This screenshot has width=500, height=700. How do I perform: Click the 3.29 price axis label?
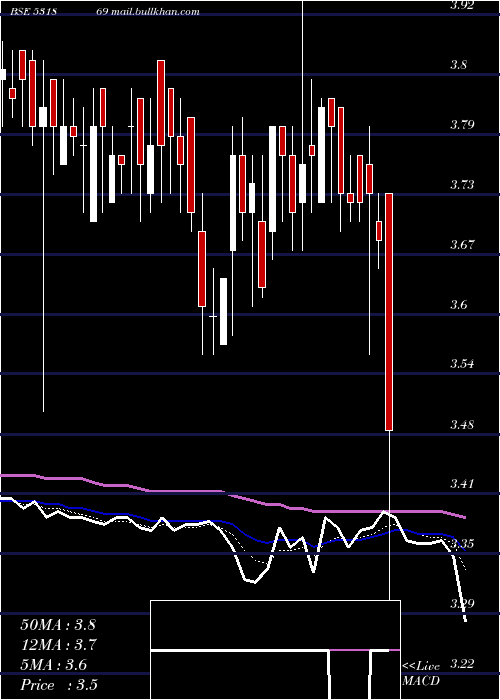[x=461, y=604]
